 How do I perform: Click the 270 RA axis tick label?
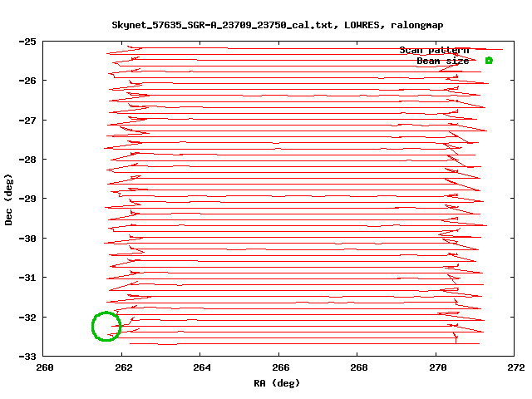click(x=438, y=367)
